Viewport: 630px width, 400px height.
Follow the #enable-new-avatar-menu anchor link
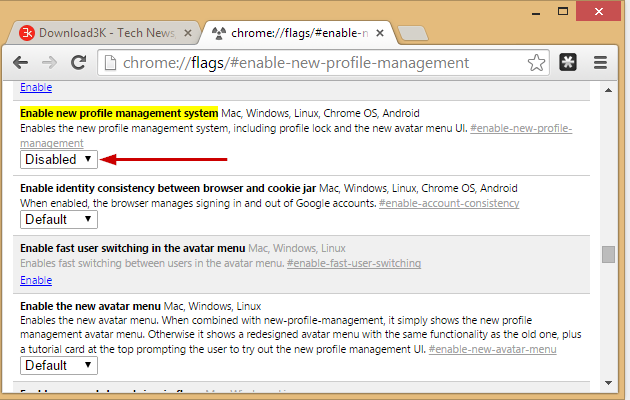coord(492,349)
